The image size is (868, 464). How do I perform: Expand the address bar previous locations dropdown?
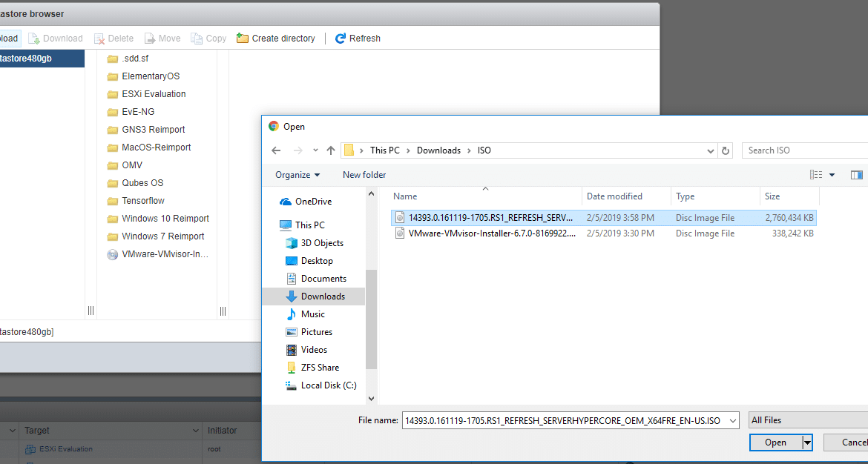point(711,150)
